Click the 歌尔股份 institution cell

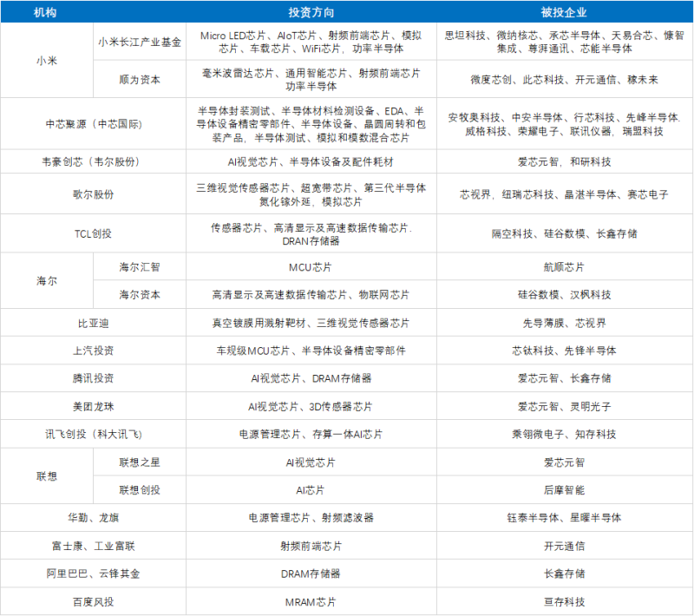coord(94,194)
